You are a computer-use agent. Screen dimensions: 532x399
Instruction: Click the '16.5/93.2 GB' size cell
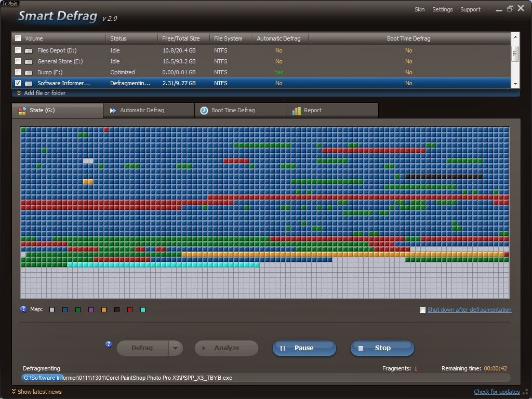click(179, 61)
